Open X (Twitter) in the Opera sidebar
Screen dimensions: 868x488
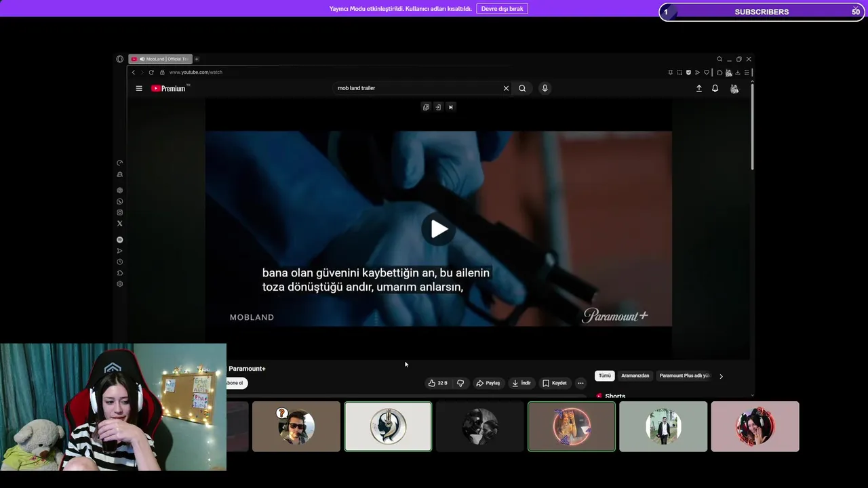coord(120,223)
